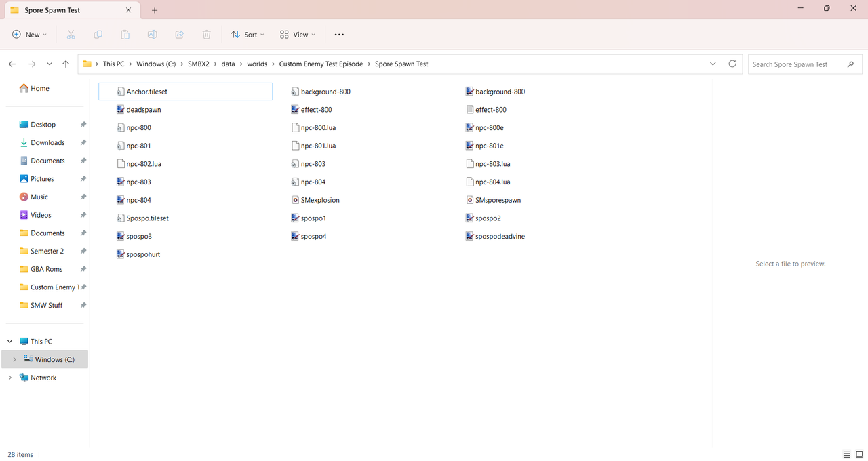
Task: Open the Sort dropdown menu
Action: pyautogui.click(x=247, y=35)
